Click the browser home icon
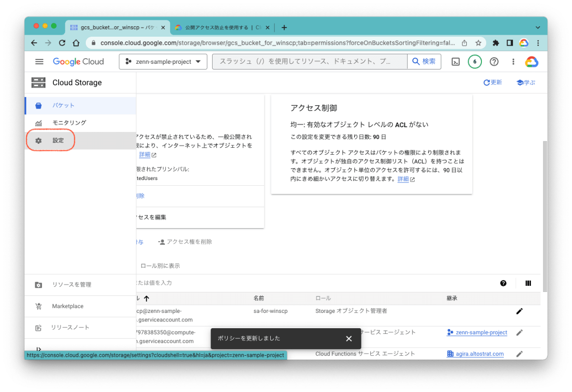This screenshot has width=572, height=392. pos(76,43)
